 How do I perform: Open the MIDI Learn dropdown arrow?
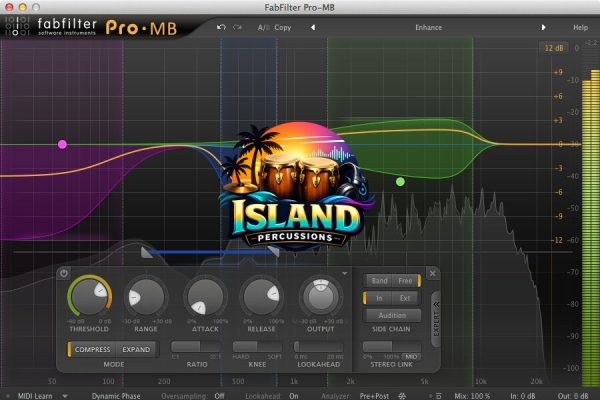tap(65, 396)
